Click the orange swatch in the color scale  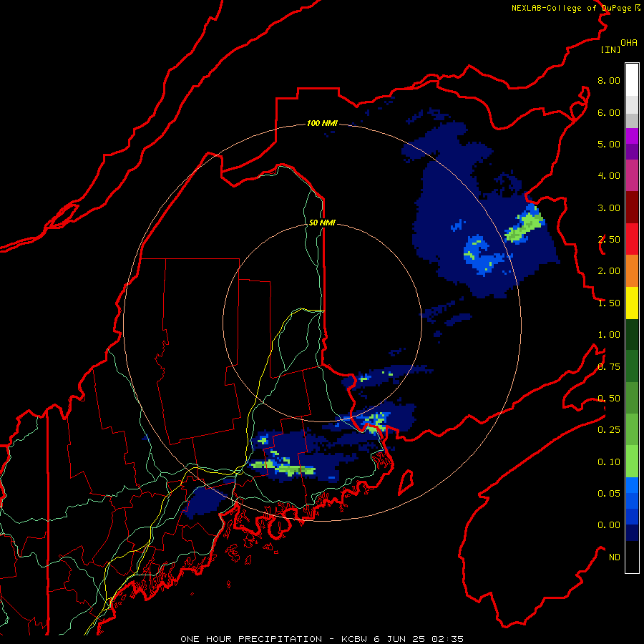tap(632, 271)
